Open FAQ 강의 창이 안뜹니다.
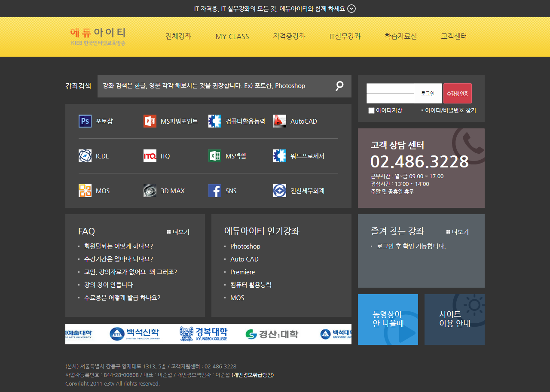 pyautogui.click(x=109, y=285)
